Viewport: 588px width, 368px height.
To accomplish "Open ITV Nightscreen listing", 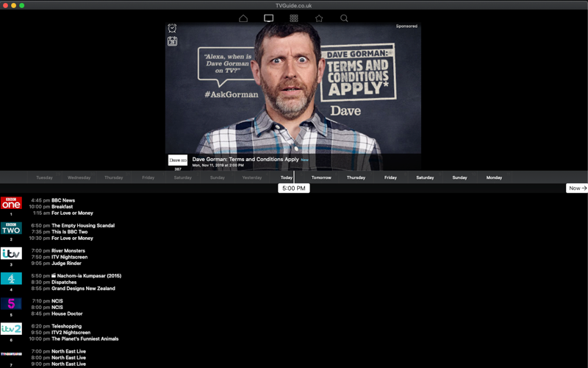I will click(69, 257).
